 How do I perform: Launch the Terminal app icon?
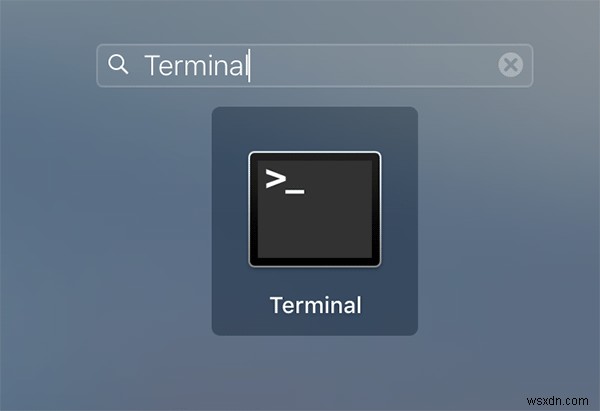[315, 209]
